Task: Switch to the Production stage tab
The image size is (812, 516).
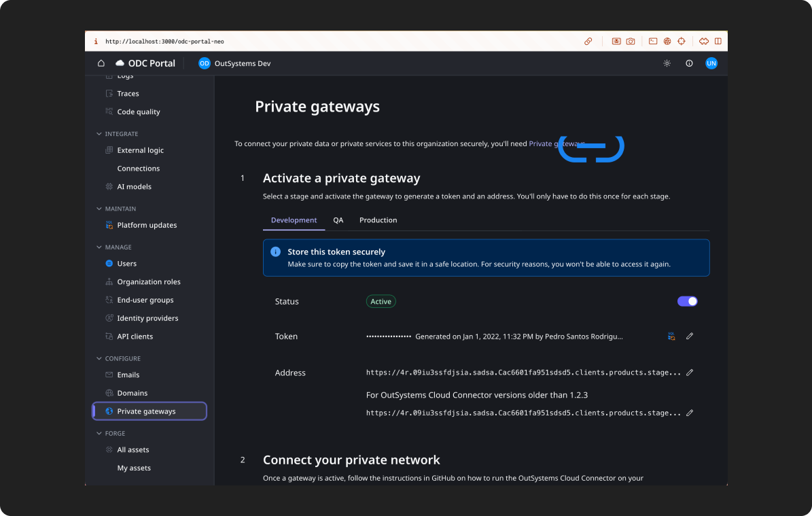Action: [378, 220]
